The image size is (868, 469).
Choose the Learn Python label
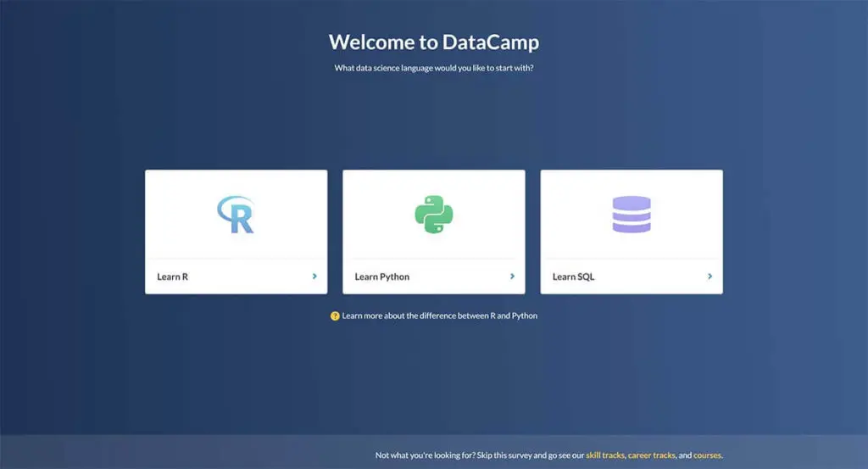point(382,276)
